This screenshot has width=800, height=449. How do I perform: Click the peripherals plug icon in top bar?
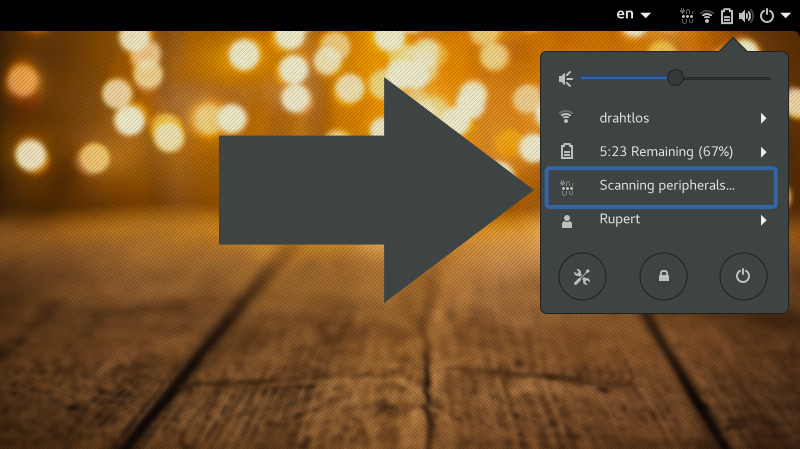click(x=687, y=16)
